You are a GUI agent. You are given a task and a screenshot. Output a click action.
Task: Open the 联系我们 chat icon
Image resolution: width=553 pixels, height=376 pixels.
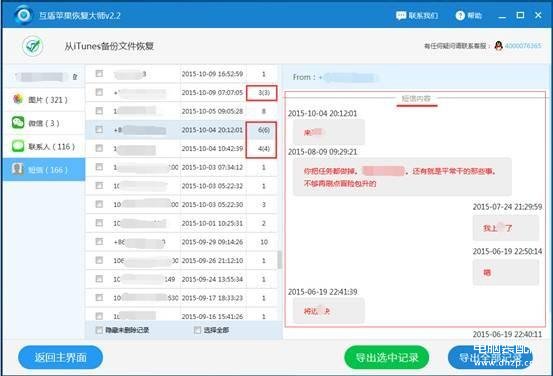pos(401,16)
